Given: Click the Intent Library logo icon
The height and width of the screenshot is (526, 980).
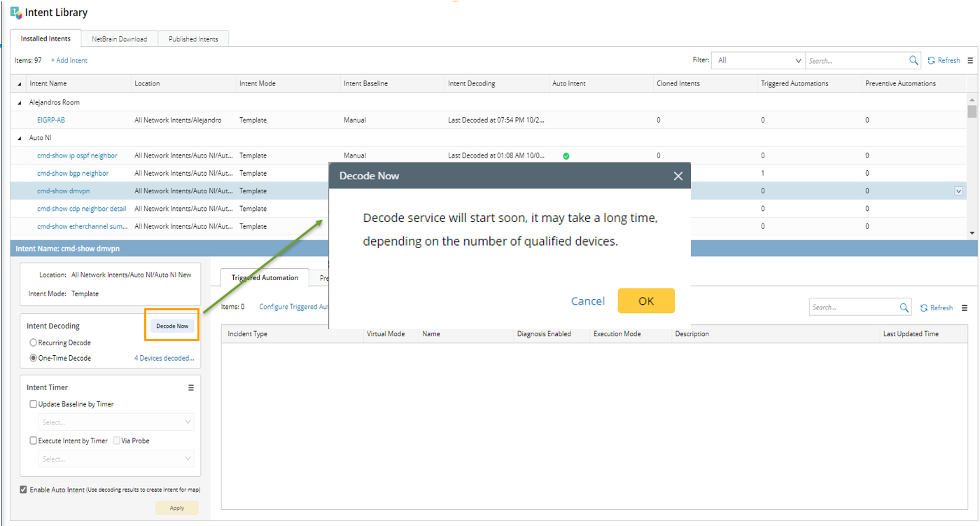Looking at the screenshot, I should 16,13.
